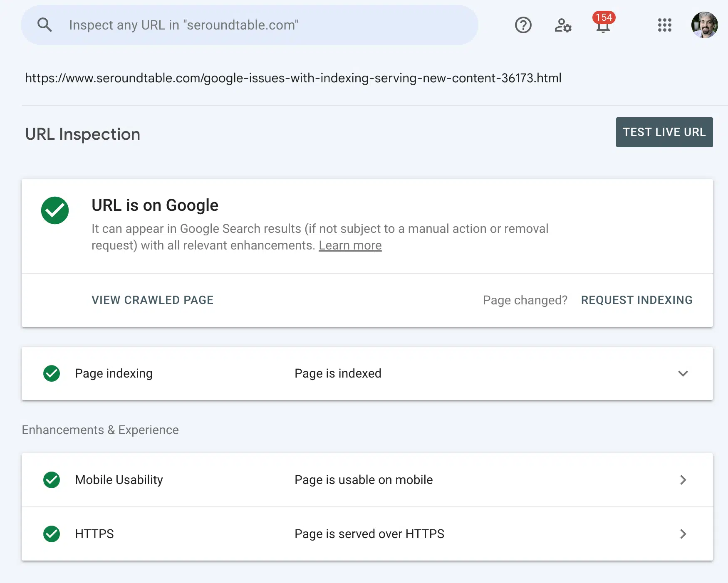This screenshot has width=728, height=583.
Task: Follow the Learn more link
Action: coord(350,246)
